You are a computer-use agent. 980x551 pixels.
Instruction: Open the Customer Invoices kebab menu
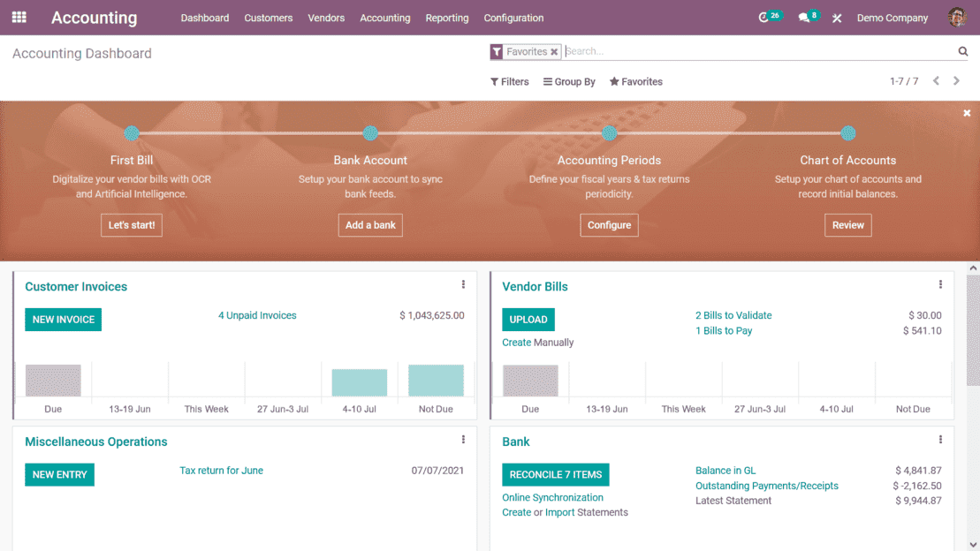pyautogui.click(x=463, y=284)
